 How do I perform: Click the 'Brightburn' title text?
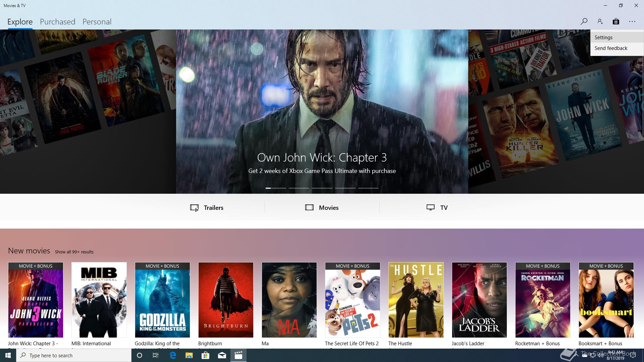(210, 344)
